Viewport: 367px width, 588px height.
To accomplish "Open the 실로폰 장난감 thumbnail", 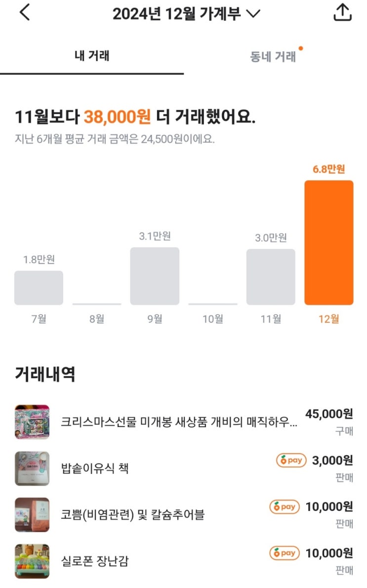I will 32,561.
